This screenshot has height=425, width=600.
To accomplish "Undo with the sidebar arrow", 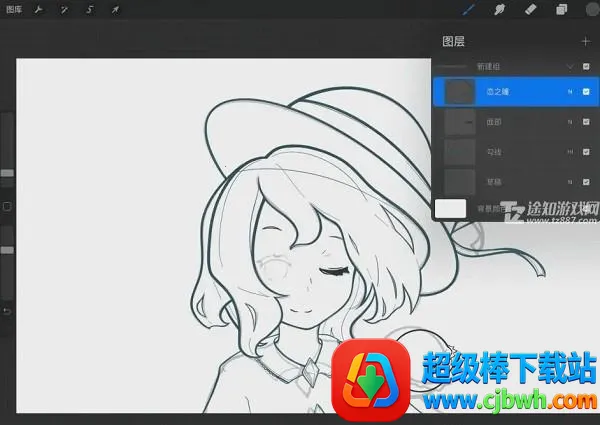I will click(7, 311).
